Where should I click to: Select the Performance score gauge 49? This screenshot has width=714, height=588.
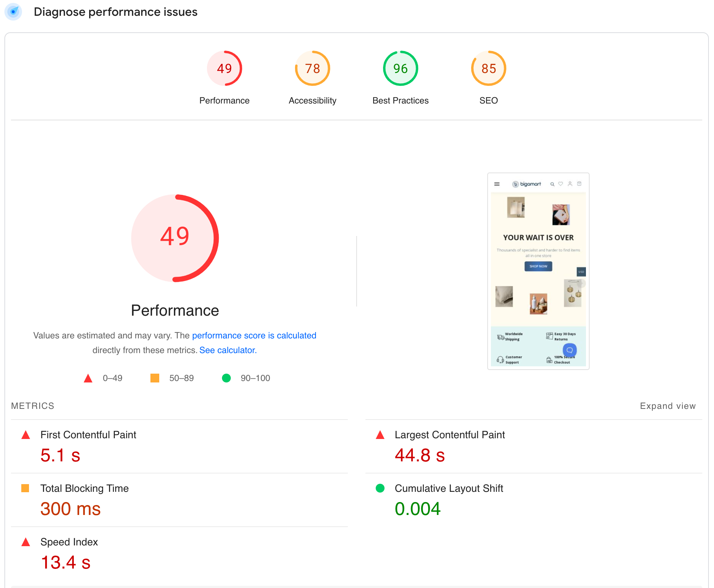point(224,68)
